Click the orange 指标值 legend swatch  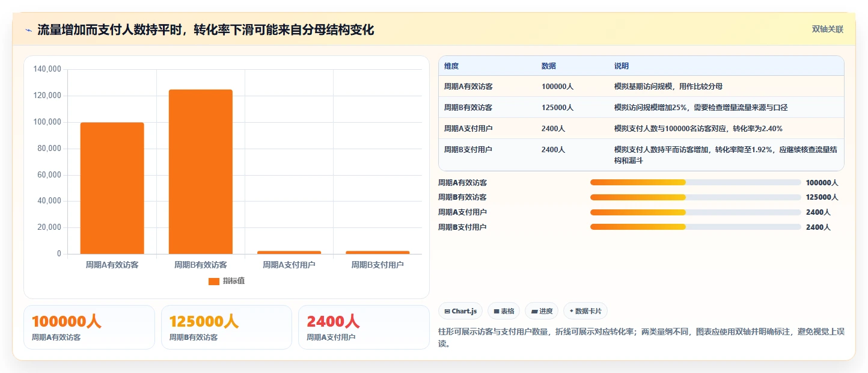coord(213,281)
